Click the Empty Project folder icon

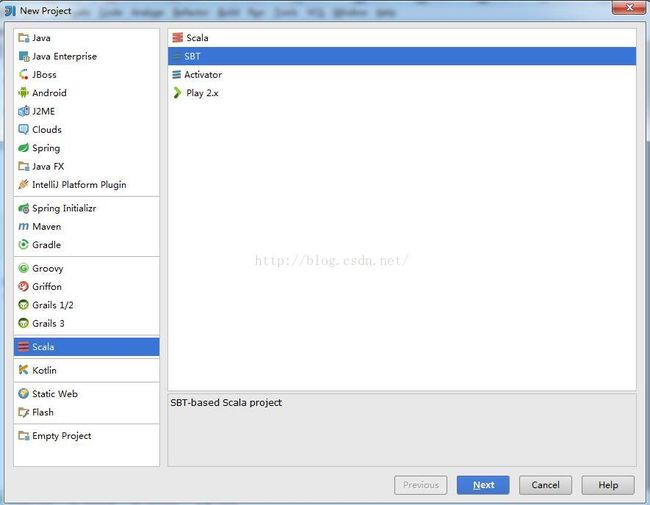pyautogui.click(x=24, y=436)
